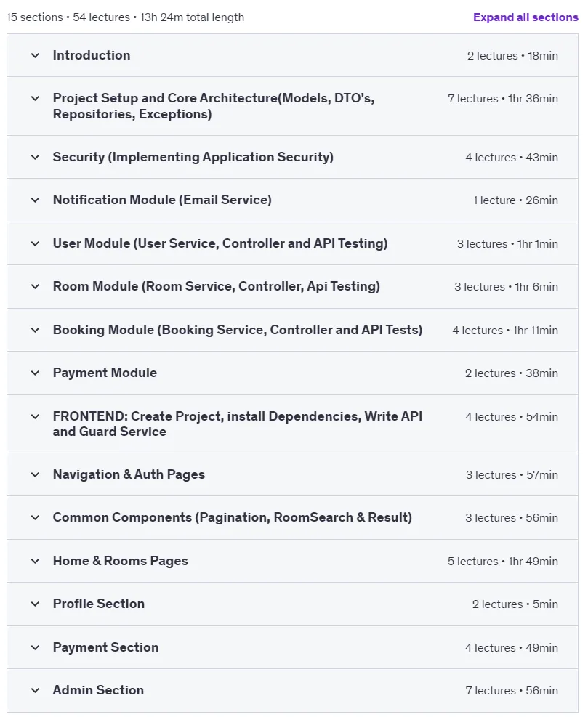Select the Admin Section title
588x717 pixels.
98,690
